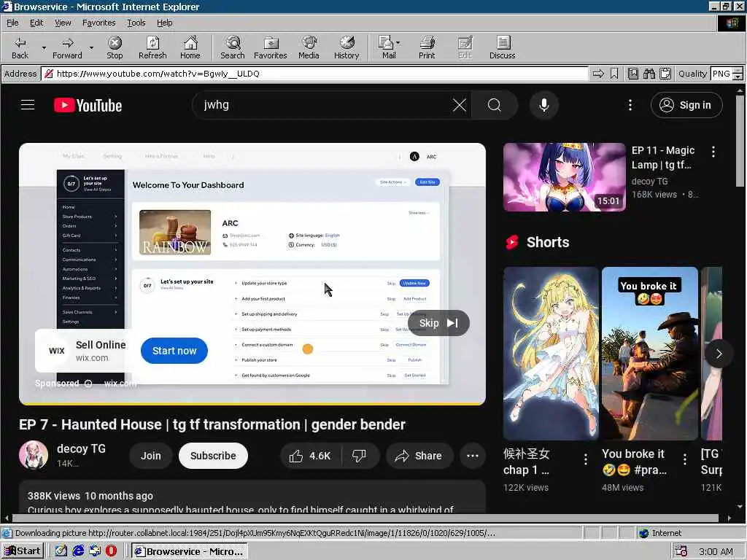
Task: Like the video with 4.6K likes
Action: click(310, 456)
